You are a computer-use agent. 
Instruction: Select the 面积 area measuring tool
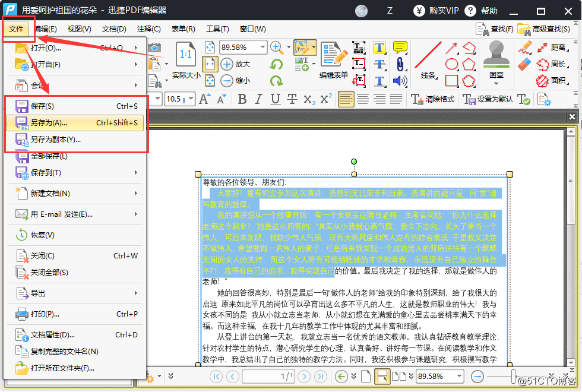552,80
